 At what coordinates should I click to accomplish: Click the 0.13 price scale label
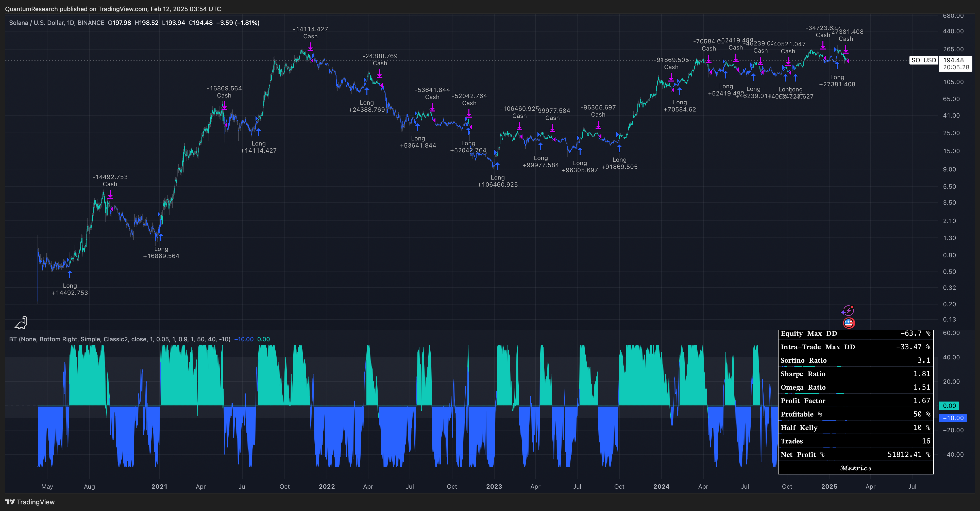pos(949,320)
